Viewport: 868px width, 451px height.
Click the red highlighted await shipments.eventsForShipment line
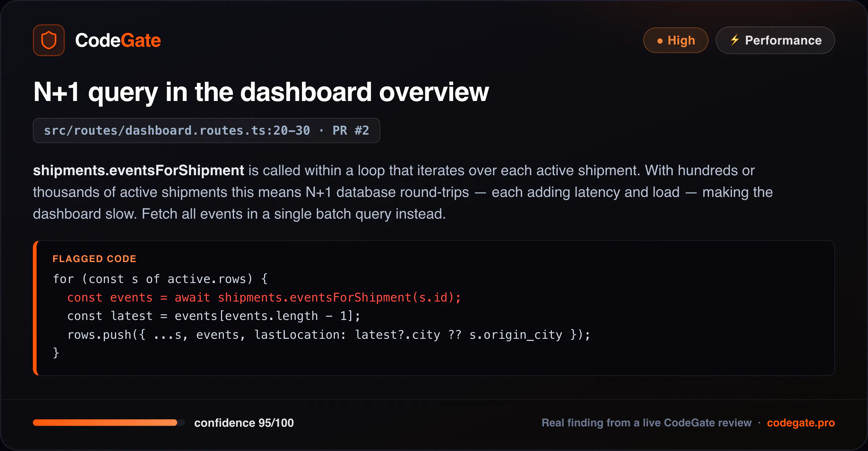[264, 298]
